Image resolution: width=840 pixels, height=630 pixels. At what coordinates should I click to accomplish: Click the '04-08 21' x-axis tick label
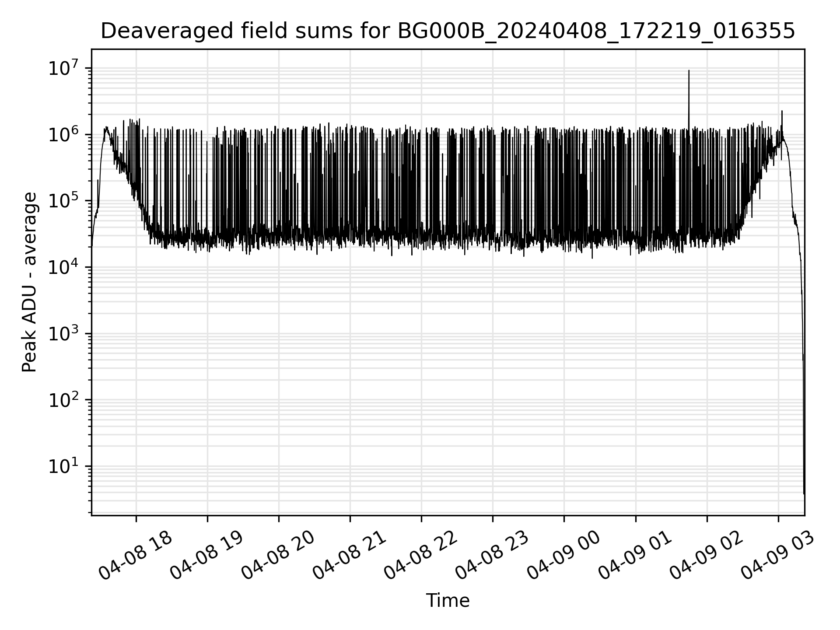coord(350,556)
